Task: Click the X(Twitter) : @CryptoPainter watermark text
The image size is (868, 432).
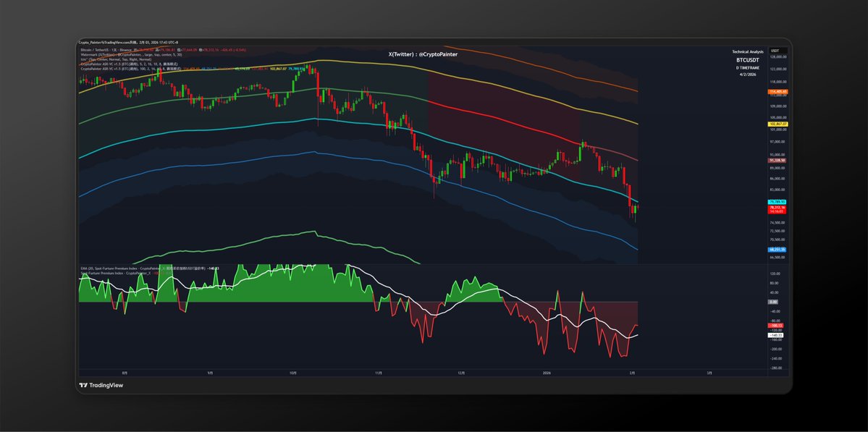Action: coord(424,54)
